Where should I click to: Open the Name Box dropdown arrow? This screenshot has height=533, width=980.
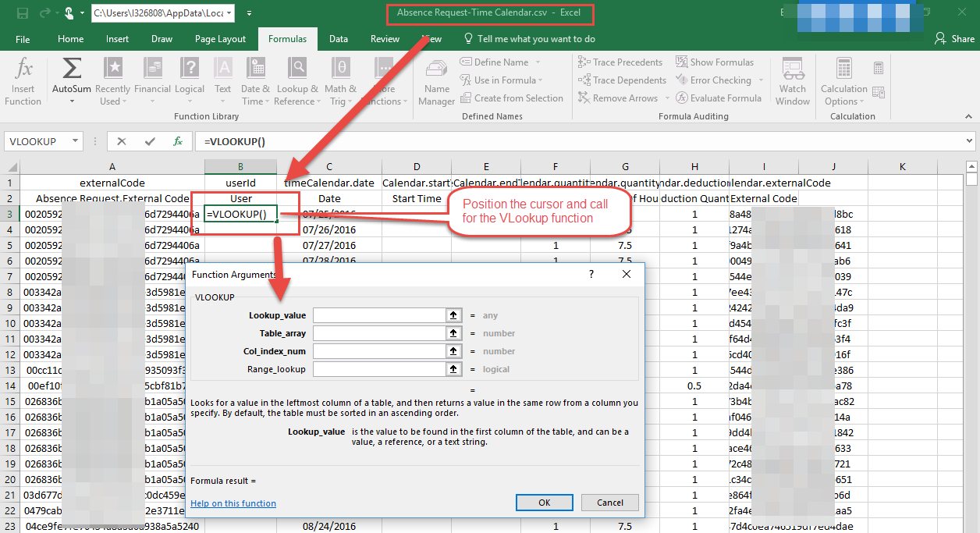click(76, 141)
